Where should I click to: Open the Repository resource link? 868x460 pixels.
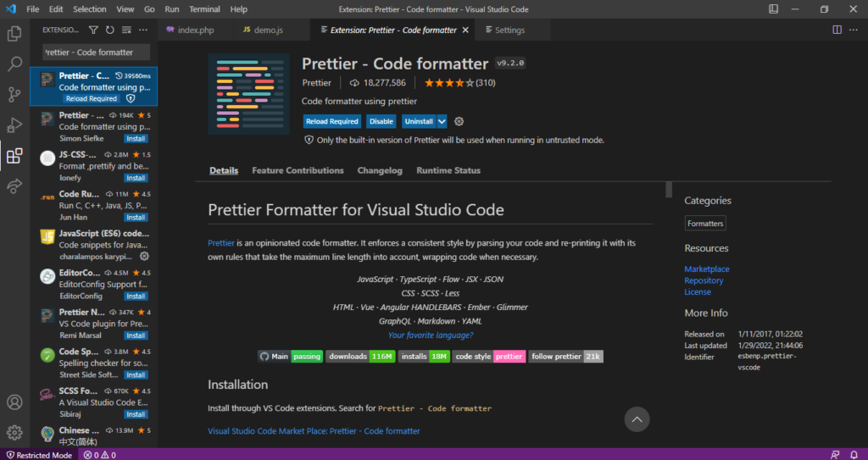704,280
